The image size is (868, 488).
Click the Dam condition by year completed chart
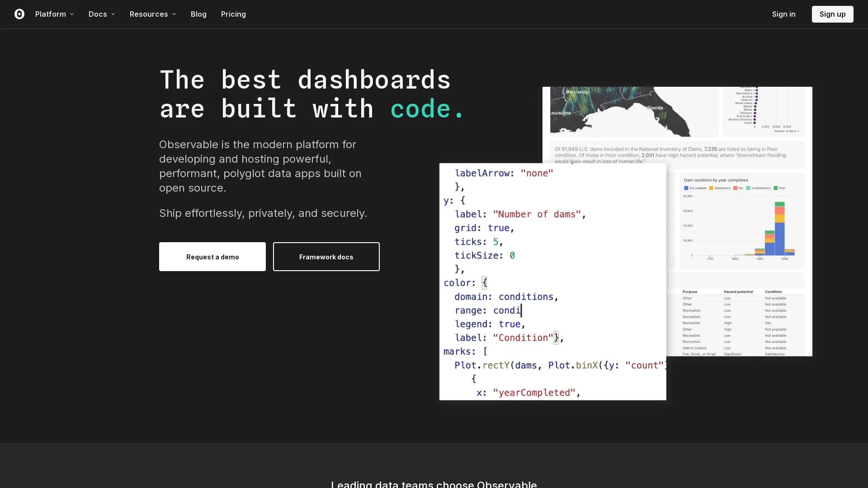[x=741, y=221]
